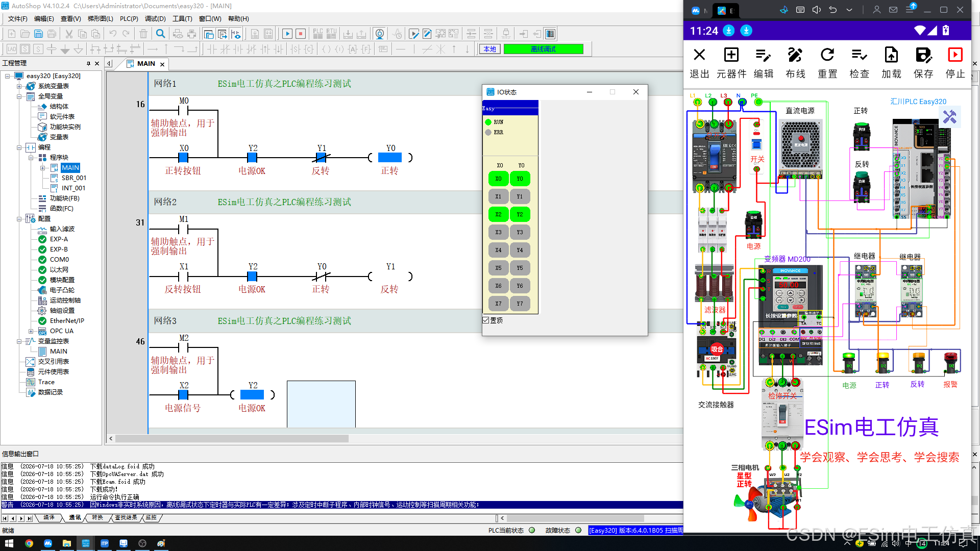Open the emulator keyboard icon in title bar
Screen dimensions: 980x551
pyautogui.click(x=800, y=10)
